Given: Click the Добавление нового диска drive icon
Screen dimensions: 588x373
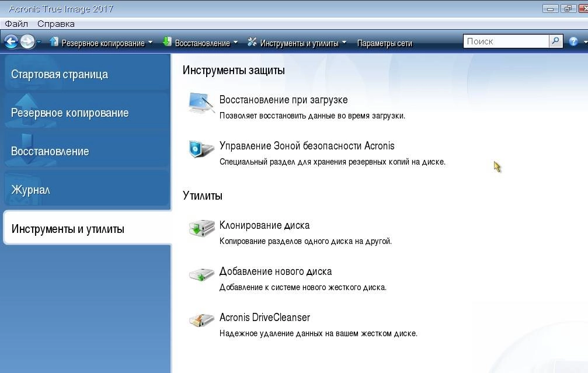Looking at the screenshot, I should [202, 275].
